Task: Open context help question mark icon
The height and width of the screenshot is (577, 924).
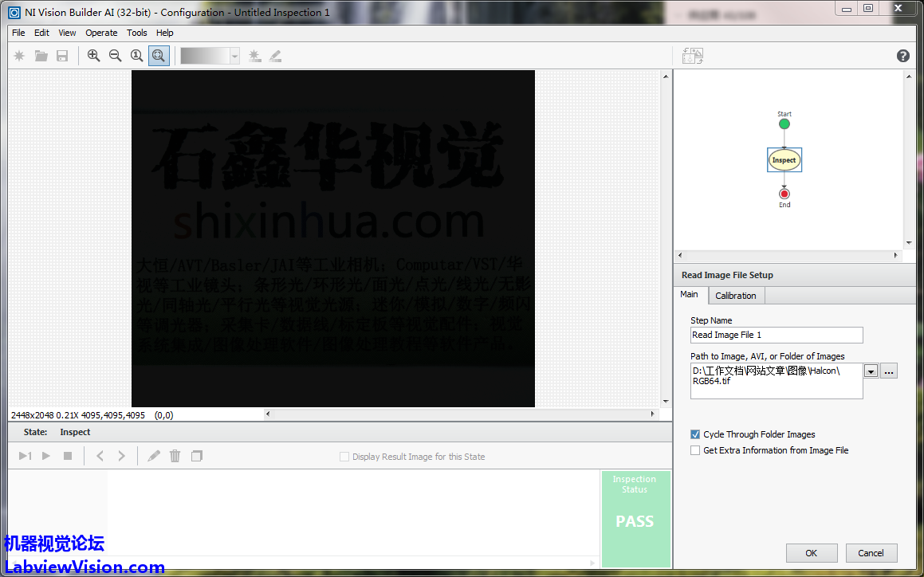Action: click(902, 56)
